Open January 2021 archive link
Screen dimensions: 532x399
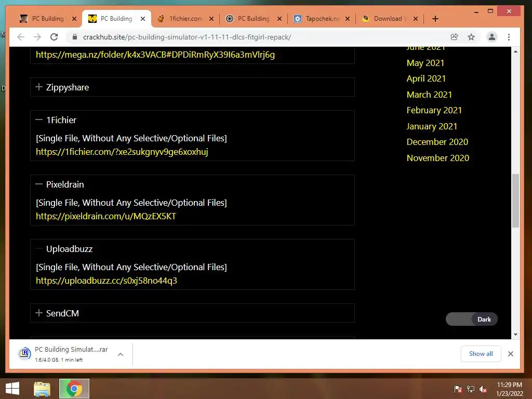432,126
